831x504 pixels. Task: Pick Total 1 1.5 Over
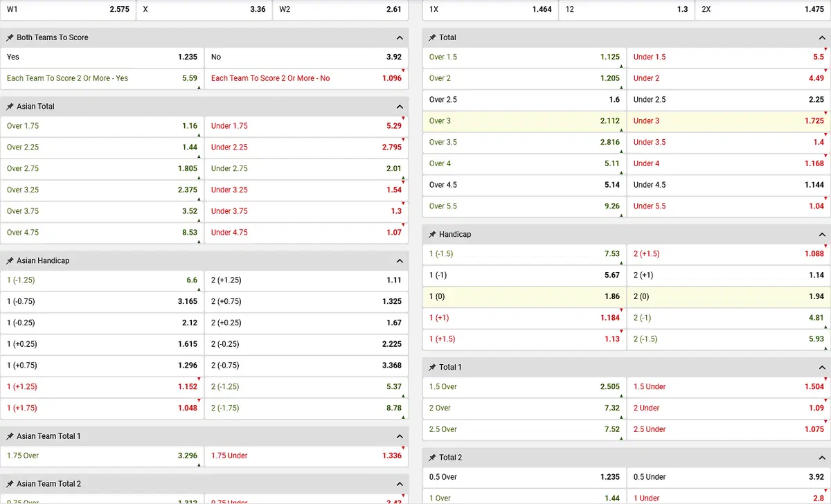pos(524,387)
